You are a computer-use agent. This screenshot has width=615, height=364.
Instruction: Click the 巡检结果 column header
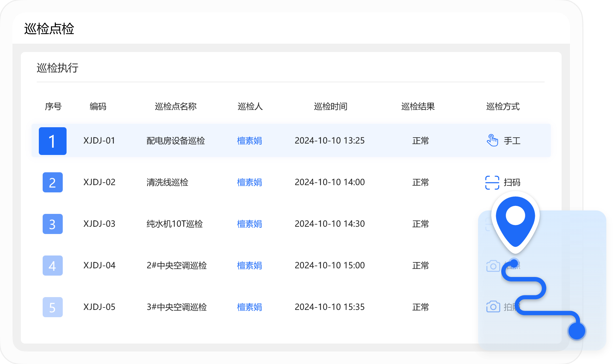pyautogui.click(x=418, y=106)
